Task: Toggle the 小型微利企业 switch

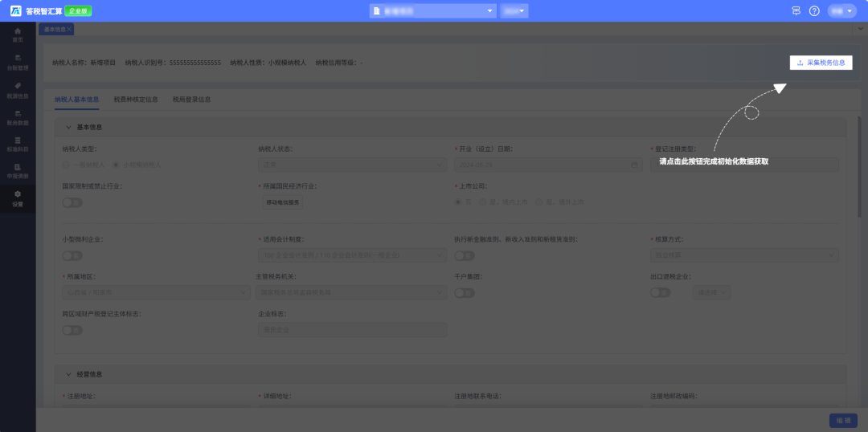Action: 72,255
